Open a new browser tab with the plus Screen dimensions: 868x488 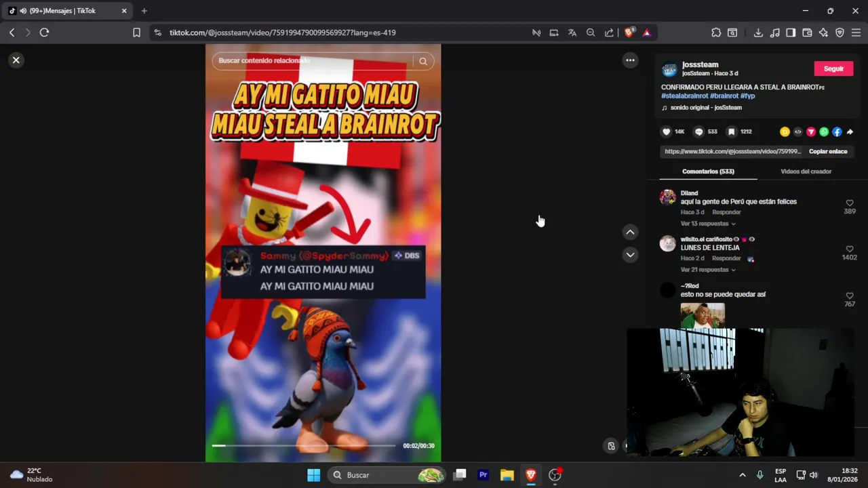click(x=144, y=11)
